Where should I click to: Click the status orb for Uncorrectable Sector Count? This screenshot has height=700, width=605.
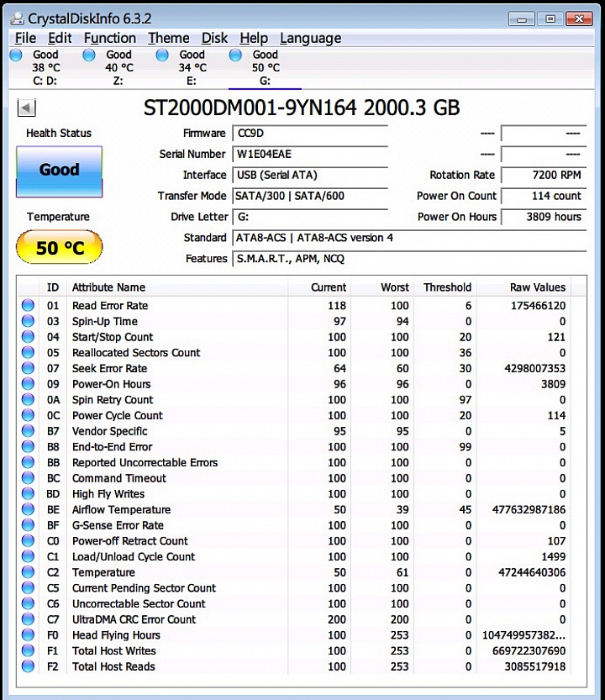point(28,603)
